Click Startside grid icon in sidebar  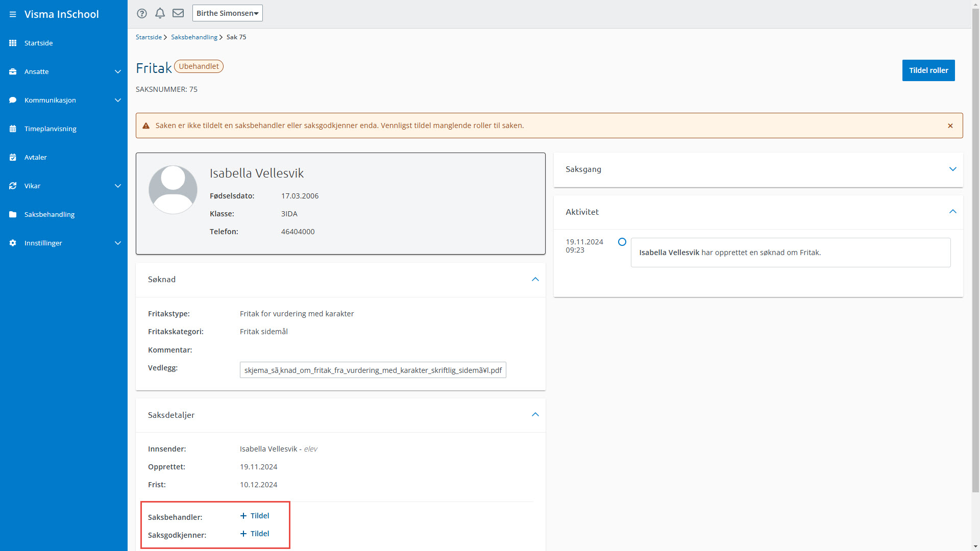click(x=13, y=43)
